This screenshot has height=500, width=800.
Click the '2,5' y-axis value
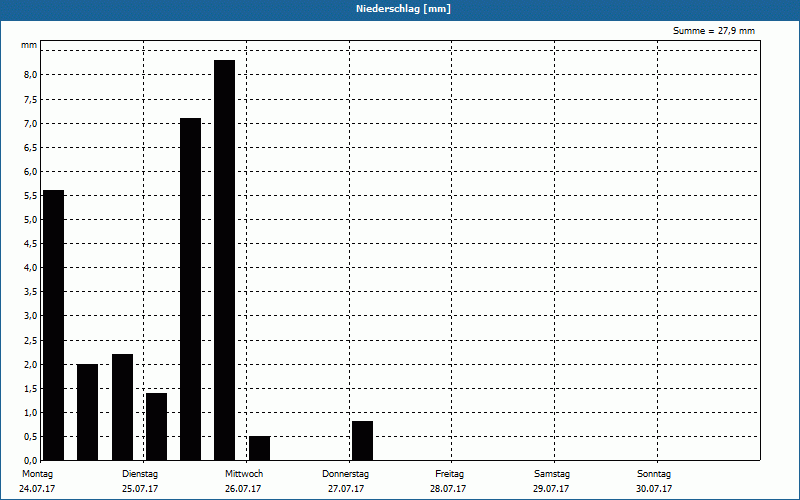click(31, 340)
